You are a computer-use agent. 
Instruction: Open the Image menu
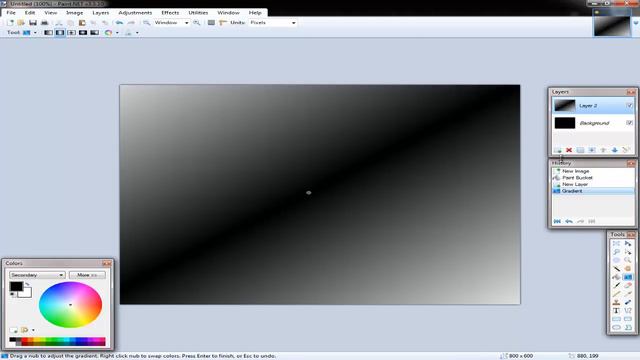click(x=74, y=13)
